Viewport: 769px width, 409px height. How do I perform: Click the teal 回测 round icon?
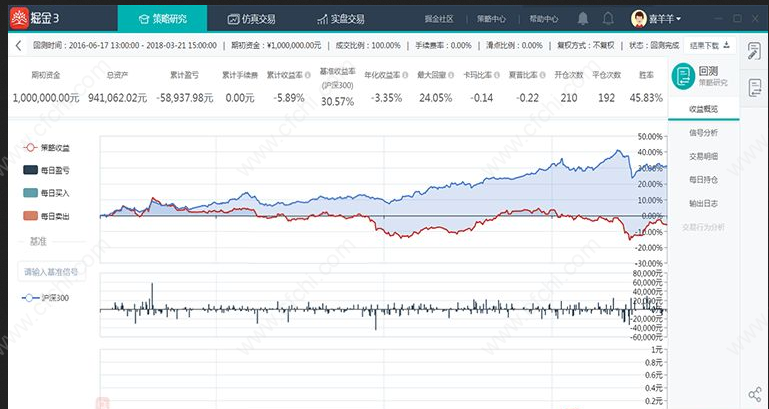click(x=683, y=76)
